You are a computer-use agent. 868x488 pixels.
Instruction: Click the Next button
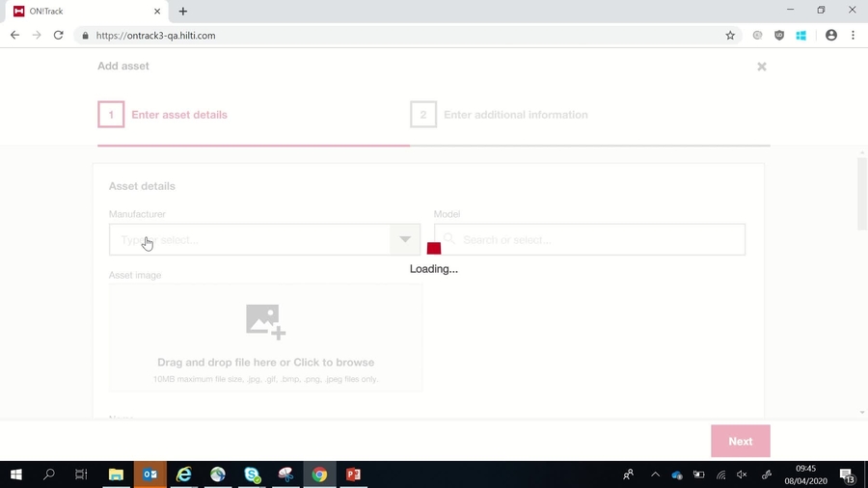point(740,441)
